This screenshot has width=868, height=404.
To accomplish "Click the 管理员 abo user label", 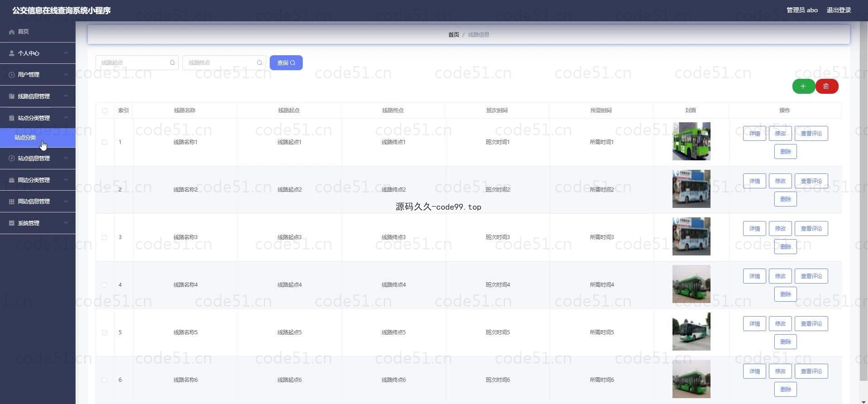I will point(802,10).
